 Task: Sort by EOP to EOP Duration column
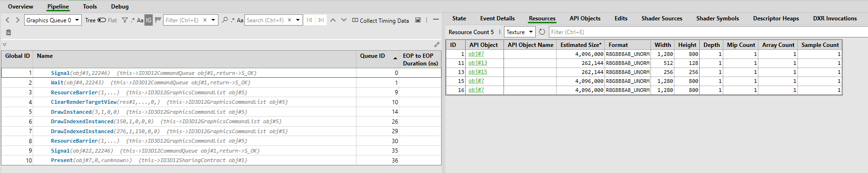(x=420, y=59)
